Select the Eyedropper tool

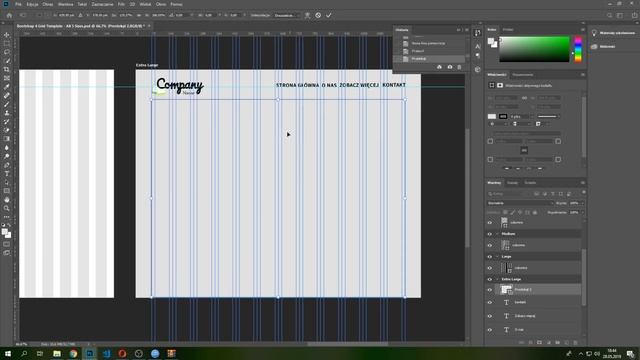[7, 87]
